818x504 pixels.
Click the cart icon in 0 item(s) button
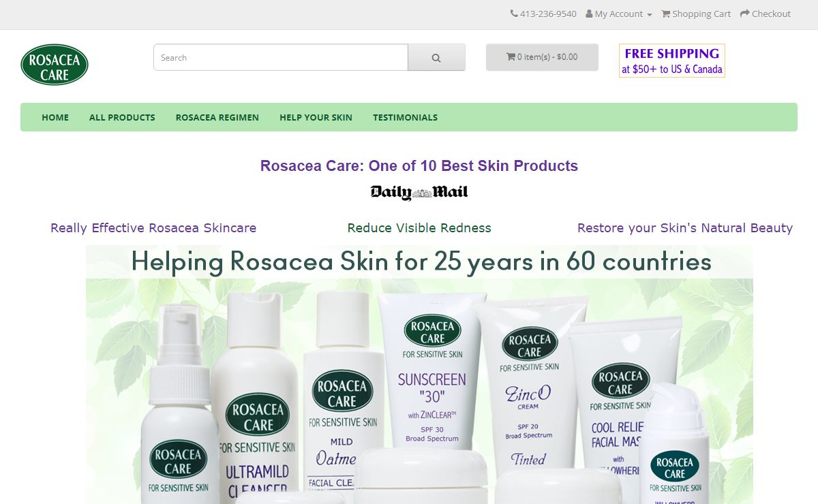click(x=511, y=57)
